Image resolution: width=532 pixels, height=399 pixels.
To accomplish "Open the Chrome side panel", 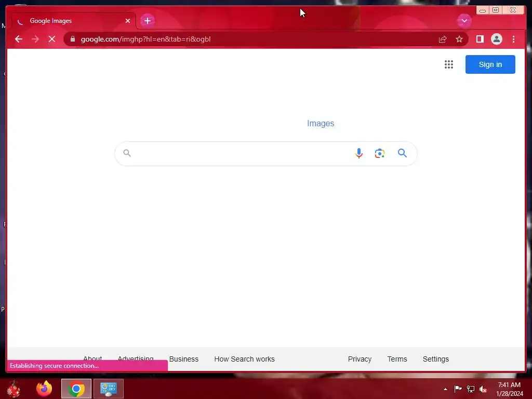I will point(480,39).
